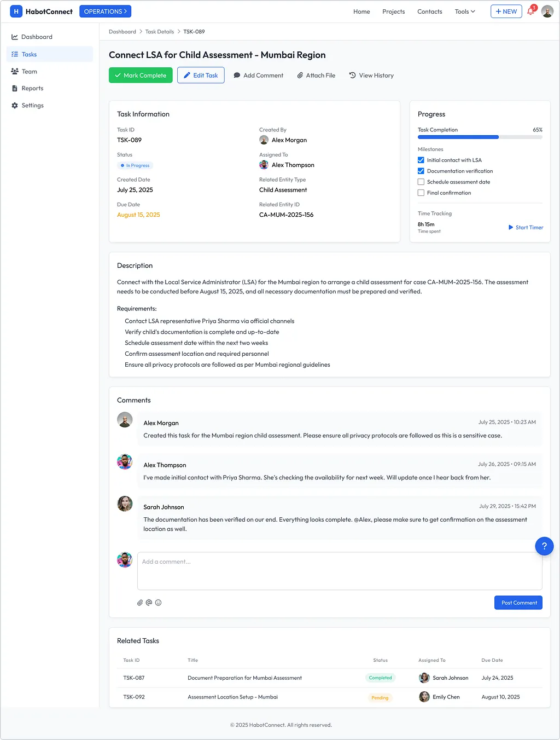Open the help question mark button

click(x=544, y=546)
